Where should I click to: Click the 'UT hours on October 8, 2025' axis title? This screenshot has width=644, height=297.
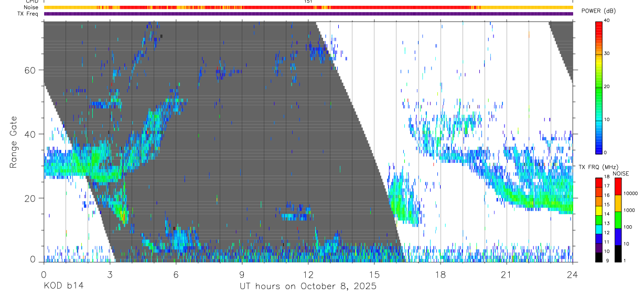coord(308,287)
